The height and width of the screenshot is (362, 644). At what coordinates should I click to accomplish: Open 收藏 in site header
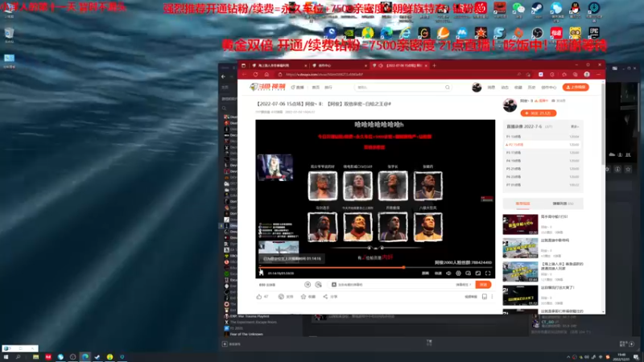coord(518,88)
